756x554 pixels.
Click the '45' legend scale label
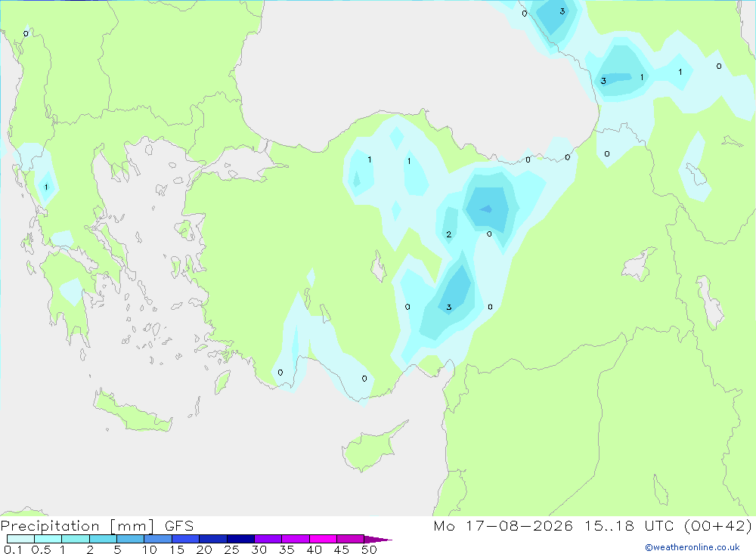pyautogui.click(x=342, y=549)
